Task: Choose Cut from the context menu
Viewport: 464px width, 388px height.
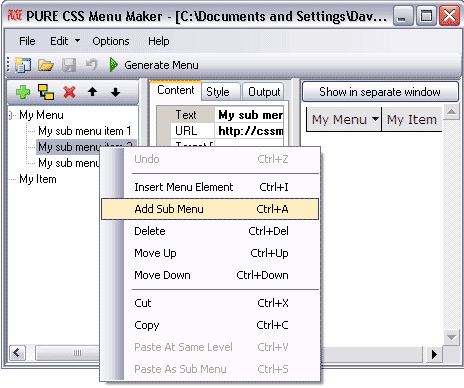Action: coord(210,303)
